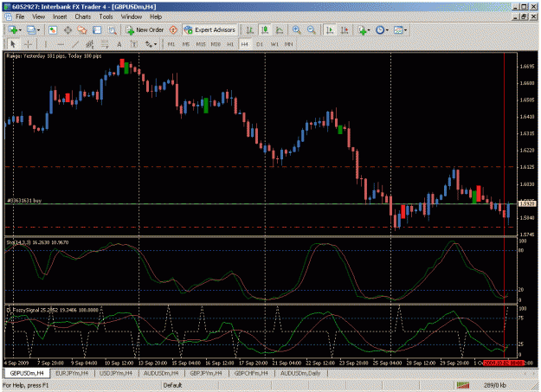This screenshot has width=541, height=392.
Task: Click the connection bars icon in status bar
Action: [463, 385]
